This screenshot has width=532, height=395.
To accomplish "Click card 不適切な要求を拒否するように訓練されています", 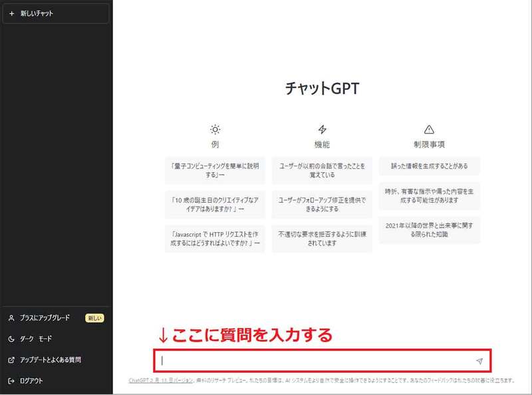I will [322, 239].
